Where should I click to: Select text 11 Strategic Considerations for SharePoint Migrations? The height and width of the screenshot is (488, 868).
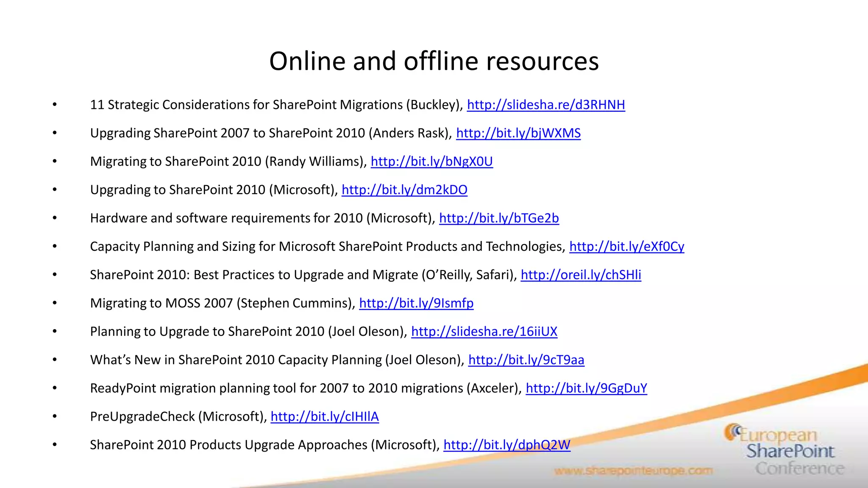coord(246,105)
